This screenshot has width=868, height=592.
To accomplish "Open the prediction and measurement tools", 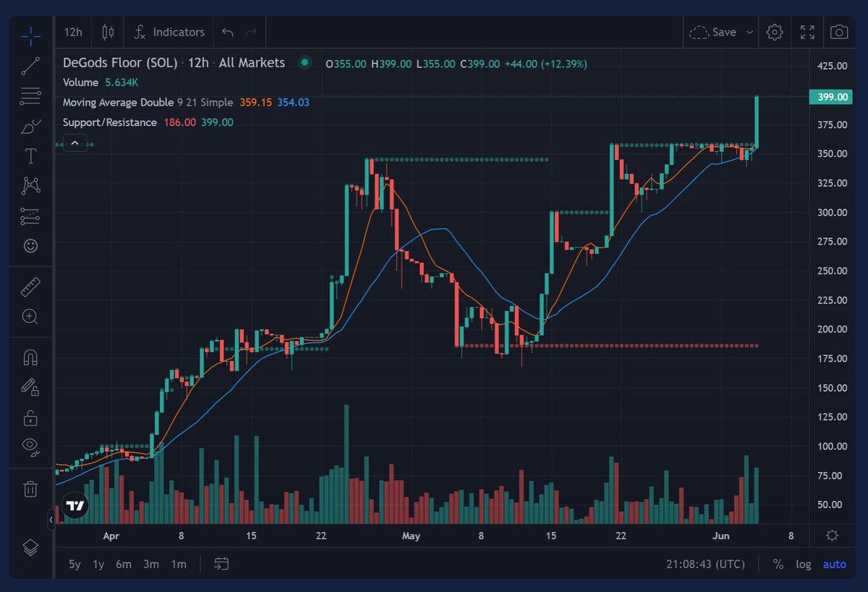I will click(x=30, y=216).
